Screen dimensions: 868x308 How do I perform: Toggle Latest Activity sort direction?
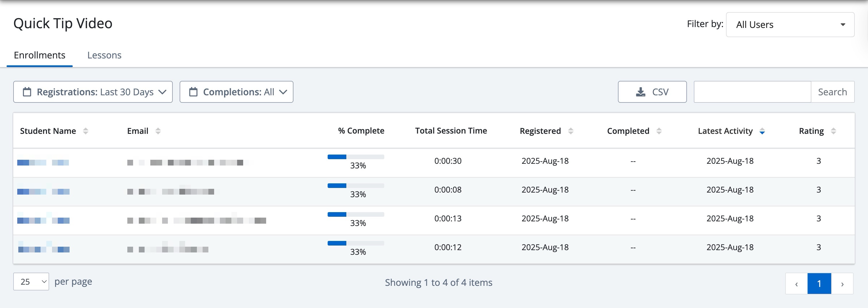click(x=762, y=131)
